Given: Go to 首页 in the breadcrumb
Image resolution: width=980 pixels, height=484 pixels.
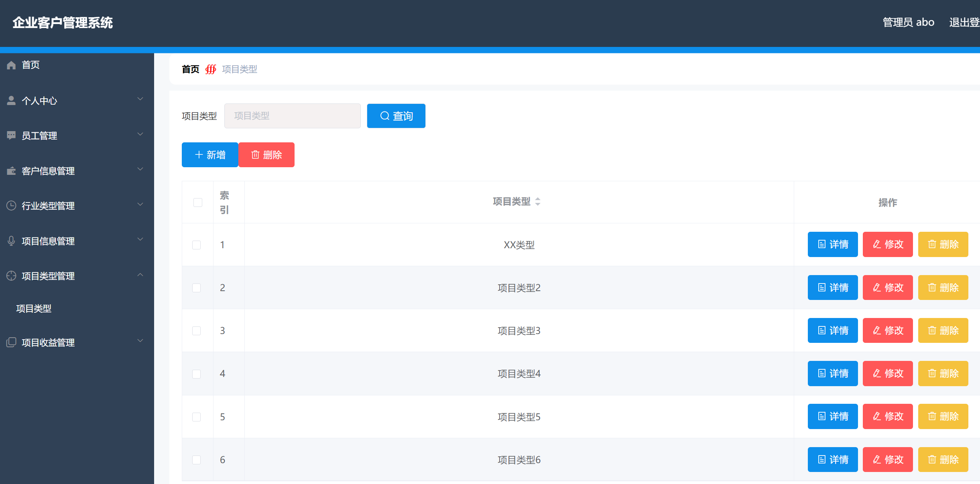Looking at the screenshot, I should [x=190, y=69].
